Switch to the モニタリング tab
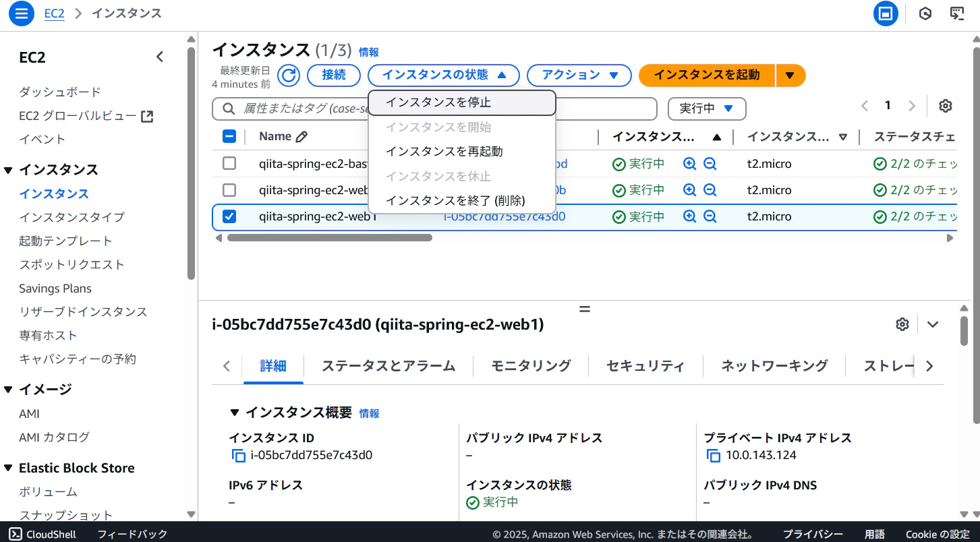 pos(531,366)
